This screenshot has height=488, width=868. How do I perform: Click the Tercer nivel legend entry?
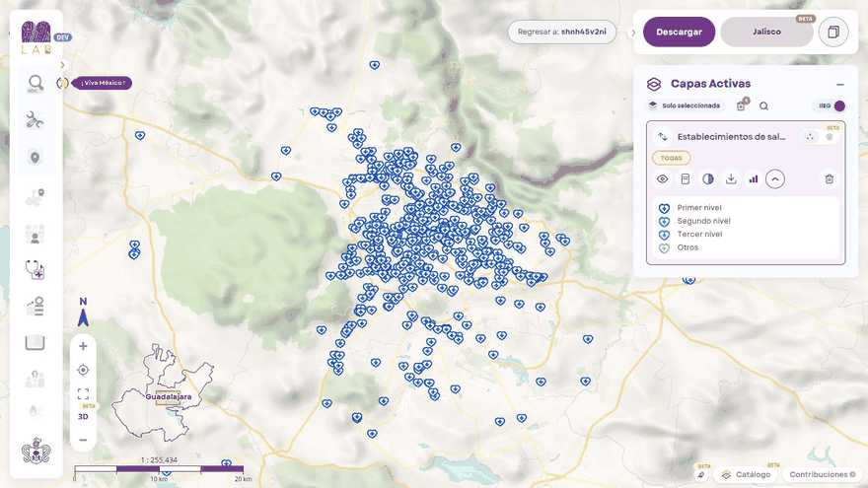point(699,235)
